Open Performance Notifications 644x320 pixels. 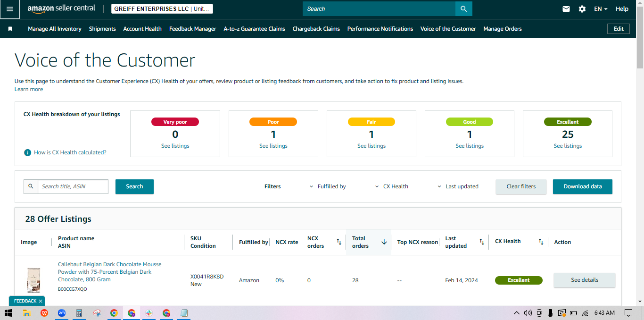coord(380,29)
